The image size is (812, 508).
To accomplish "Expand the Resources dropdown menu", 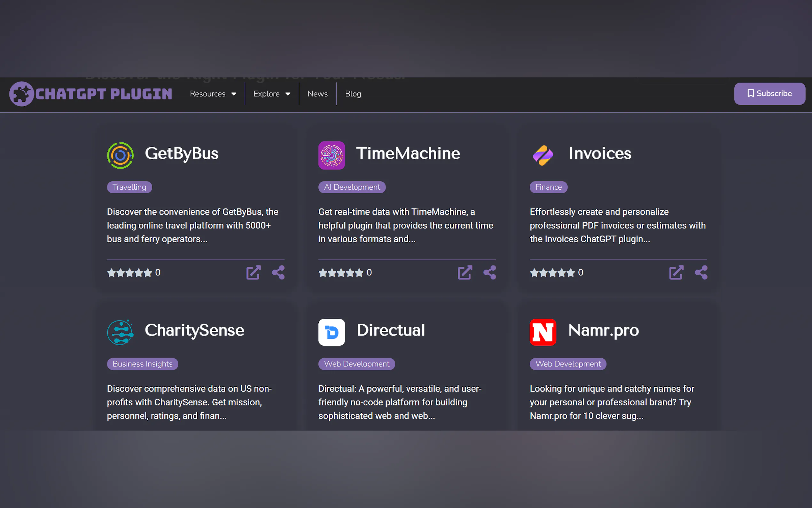I will pyautogui.click(x=213, y=94).
